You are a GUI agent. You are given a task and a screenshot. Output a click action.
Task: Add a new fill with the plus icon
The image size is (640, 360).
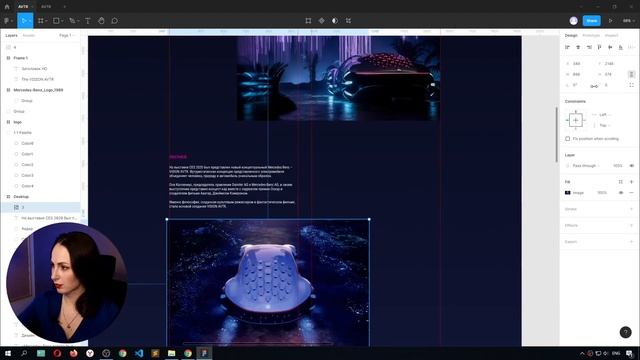(631, 182)
